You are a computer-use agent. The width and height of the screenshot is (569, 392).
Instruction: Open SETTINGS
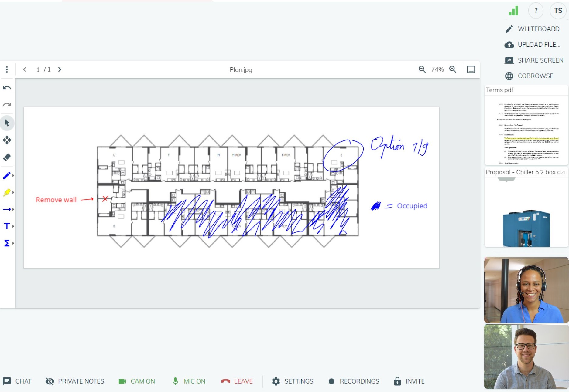point(293,381)
